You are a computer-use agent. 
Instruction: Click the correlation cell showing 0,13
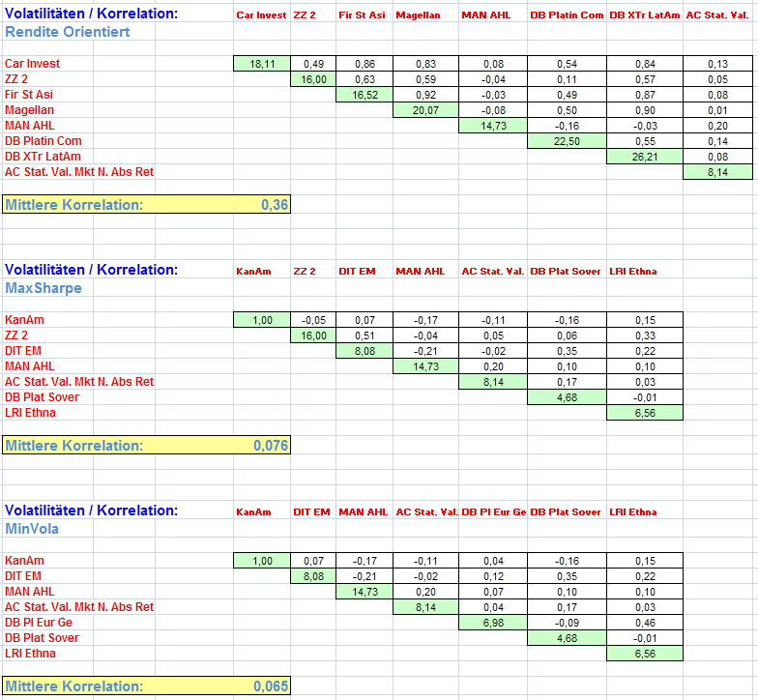[717, 64]
